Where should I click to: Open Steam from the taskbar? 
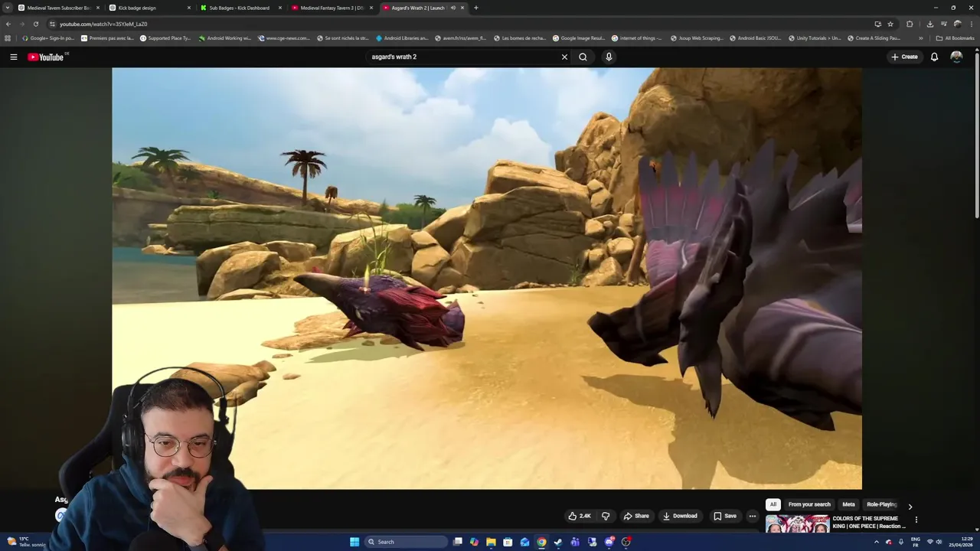pyautogui.click(x=558, y=542)
